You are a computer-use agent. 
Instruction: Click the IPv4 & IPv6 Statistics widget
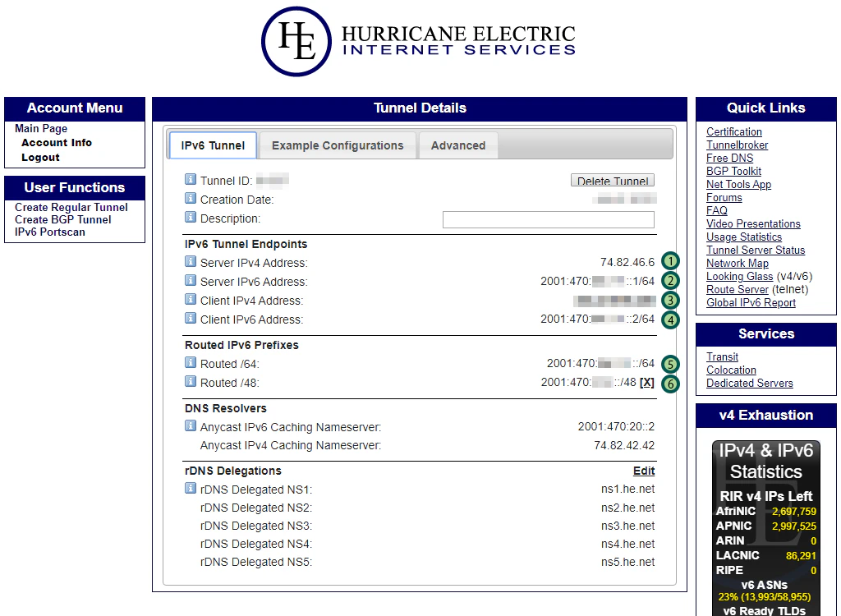tap(766, 528)
